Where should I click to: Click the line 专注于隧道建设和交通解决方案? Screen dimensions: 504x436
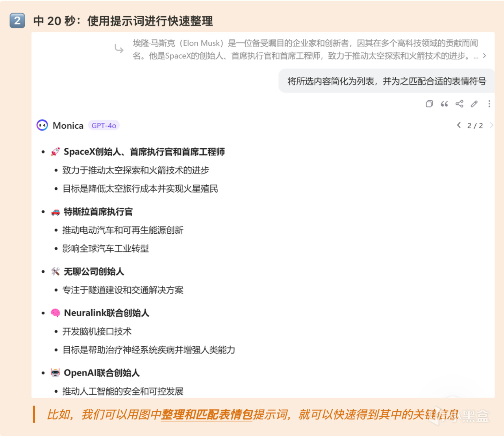coord(123,290)
